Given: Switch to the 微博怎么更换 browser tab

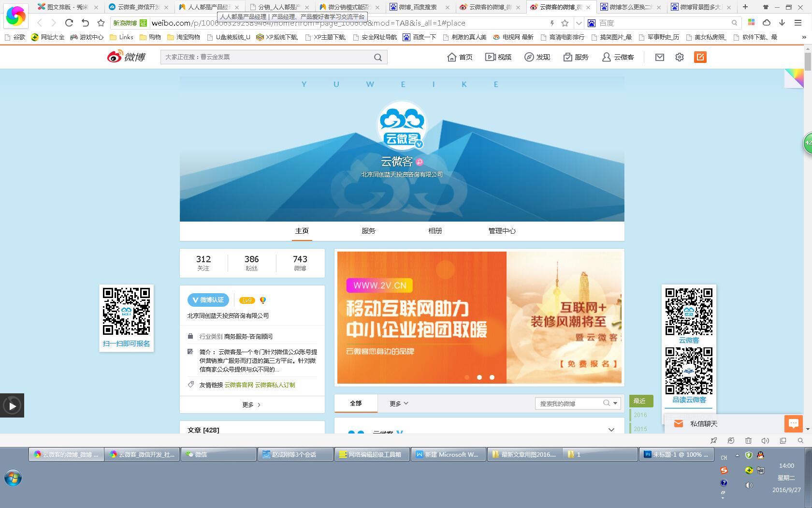Looking at the screenshot, I should click(631, 7).
